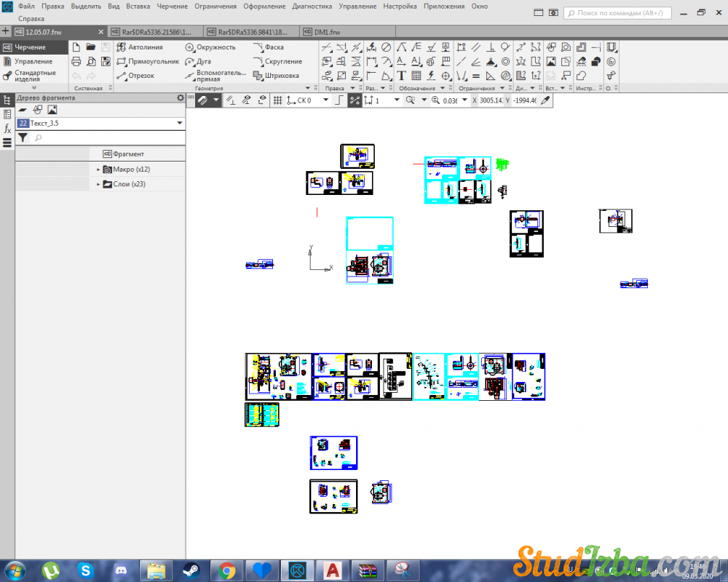Click the insert picture icon in Вст panel
This screenshot has height=582, width=728.
551,61
